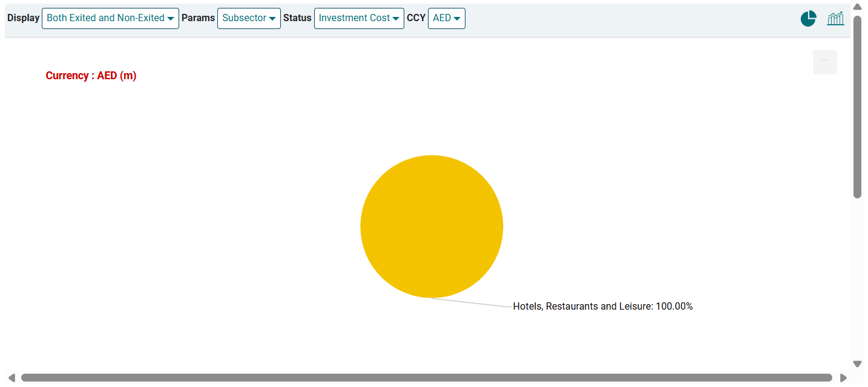868x387 pixels.
Task: Click the vertical scrollbar up arrow
Action: [x=857, y=7]
